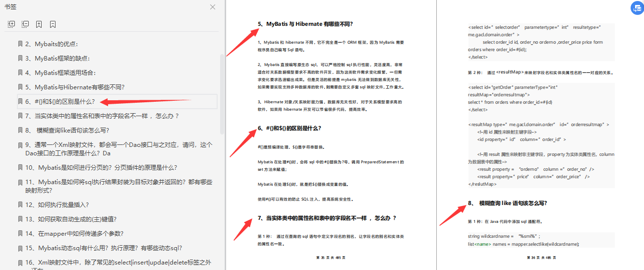Click the text '第 2 种: 通过 <resultMap>来映射字段名'
Viewport: 644px width, 270px height.
540,72
